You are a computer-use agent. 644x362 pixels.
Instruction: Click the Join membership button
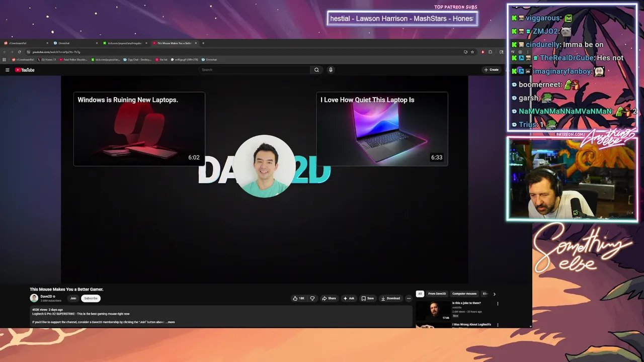pyautogui.click(x=73, y=298)
